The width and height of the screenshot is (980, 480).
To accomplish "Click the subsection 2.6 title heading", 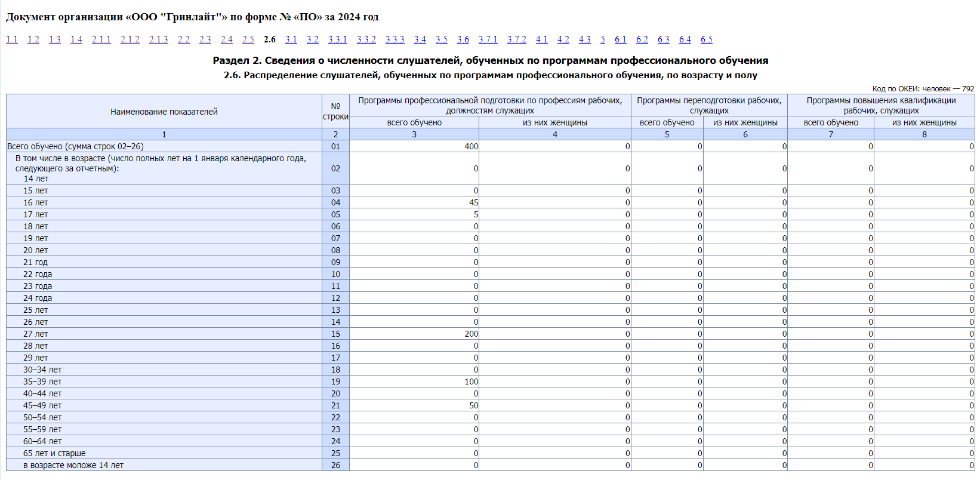I will pyautogui.click(x=491, y=75).
